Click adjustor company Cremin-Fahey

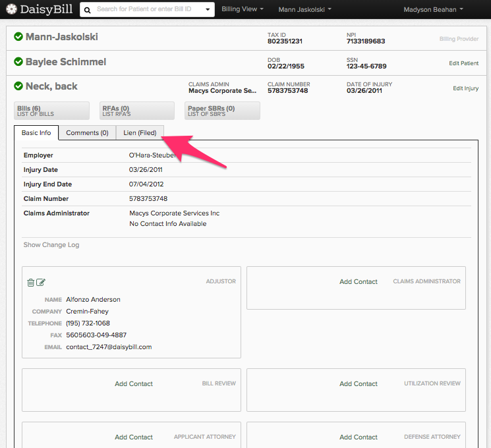[x=88, y=312]
